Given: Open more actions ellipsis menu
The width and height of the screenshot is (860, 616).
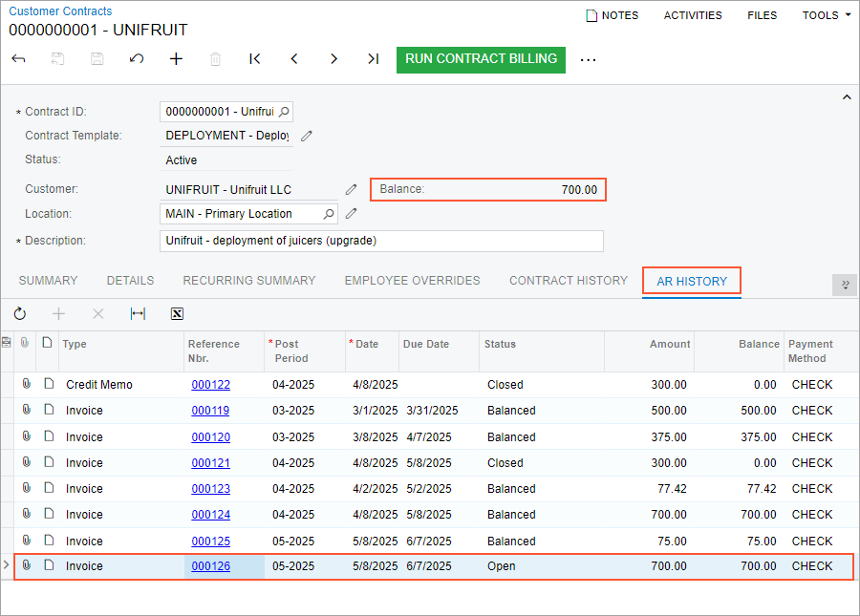Looking at the screenshot, I should click(588, 59).
